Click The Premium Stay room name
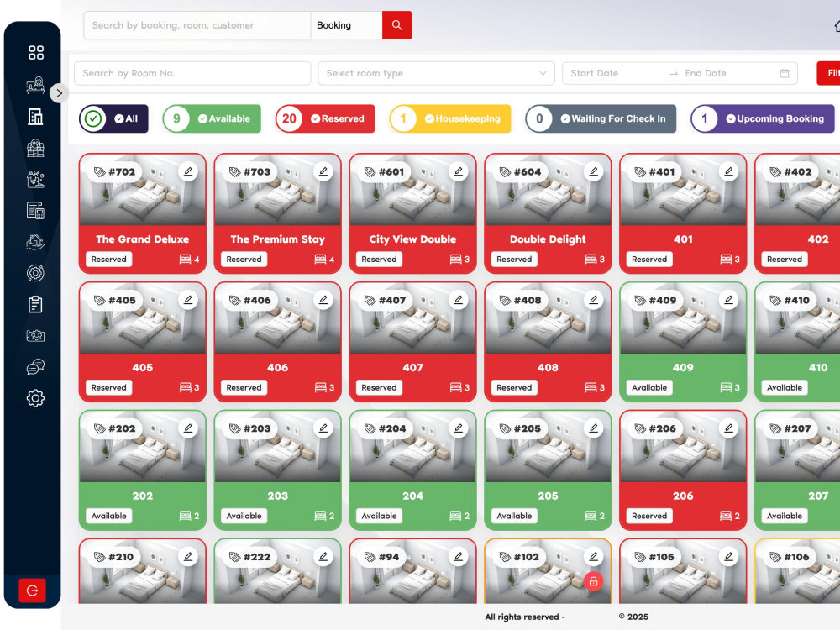840x630 pixels. [277, 239]
